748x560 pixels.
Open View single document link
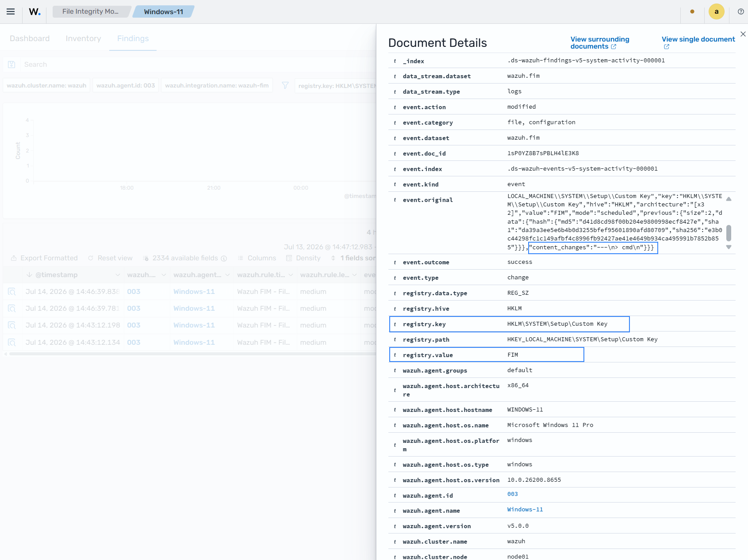[698, 43]
